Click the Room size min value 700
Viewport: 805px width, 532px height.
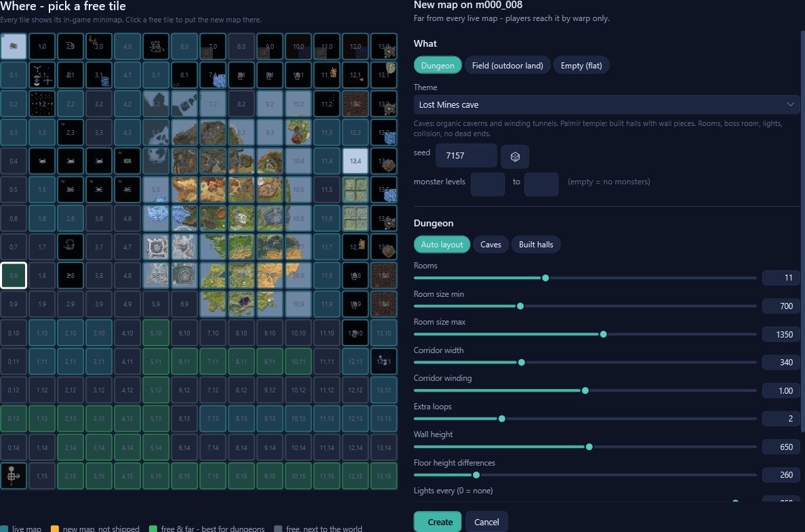tap(781, 306)
